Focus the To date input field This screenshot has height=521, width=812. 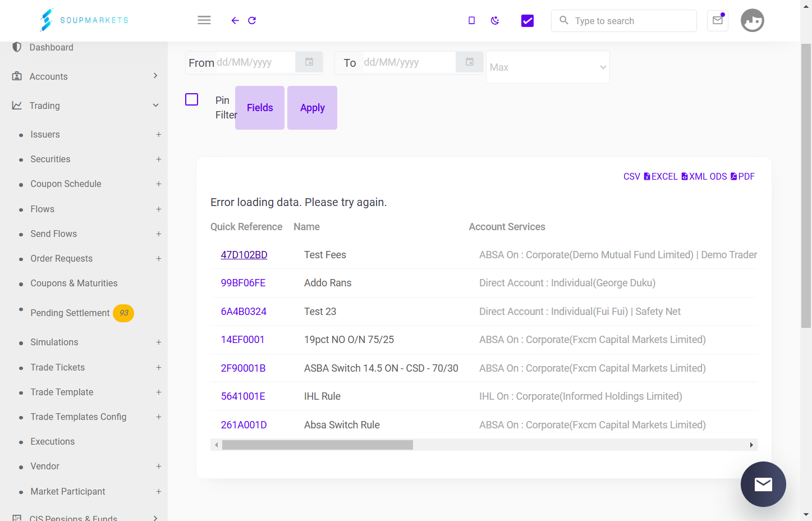(409, 62)
